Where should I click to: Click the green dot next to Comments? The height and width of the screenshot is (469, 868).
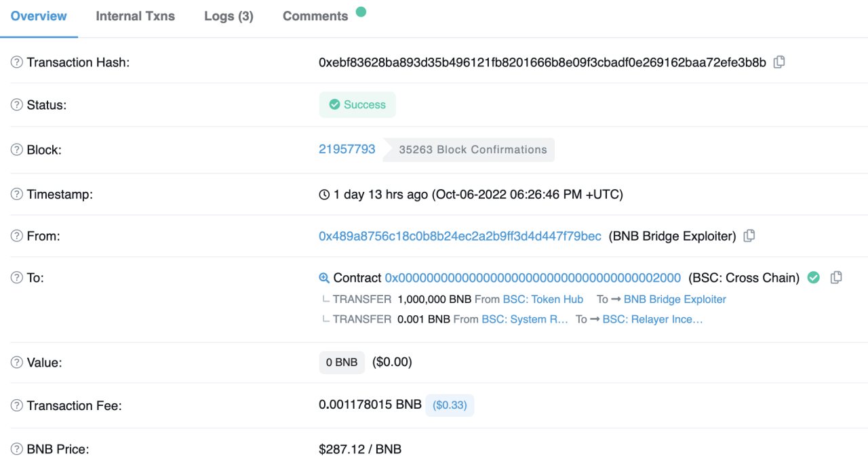(361, 12)
